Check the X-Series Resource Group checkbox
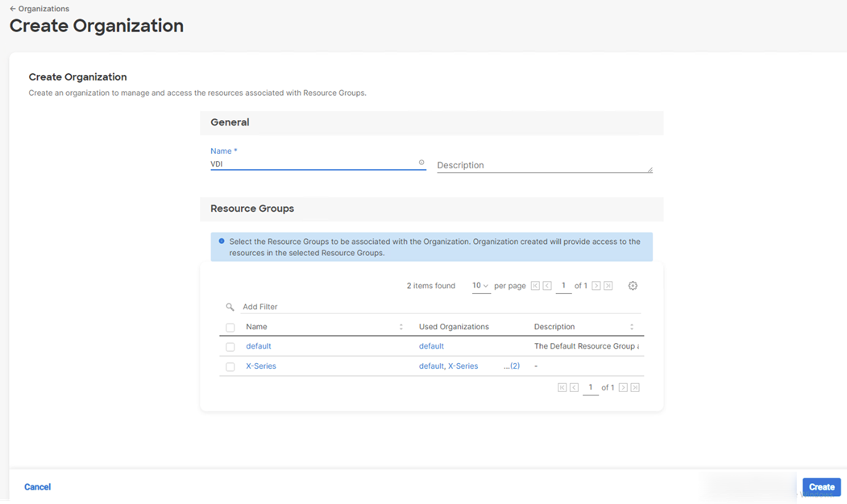 [230, 366]
